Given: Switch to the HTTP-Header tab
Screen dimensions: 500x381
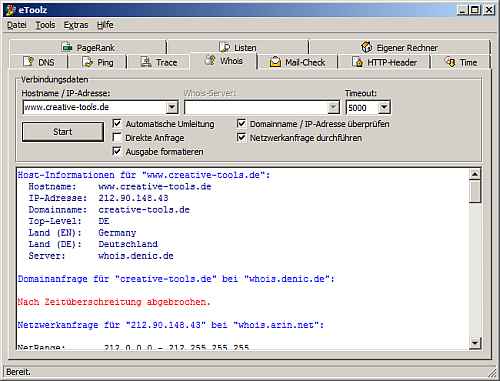Looking at the screenshot, I should [384, 62].
